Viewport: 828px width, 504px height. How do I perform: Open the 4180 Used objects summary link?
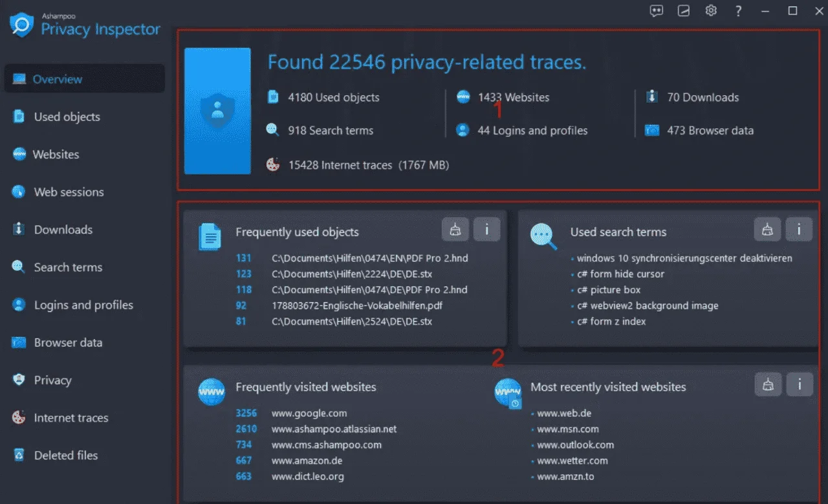(x=334, y=97)
